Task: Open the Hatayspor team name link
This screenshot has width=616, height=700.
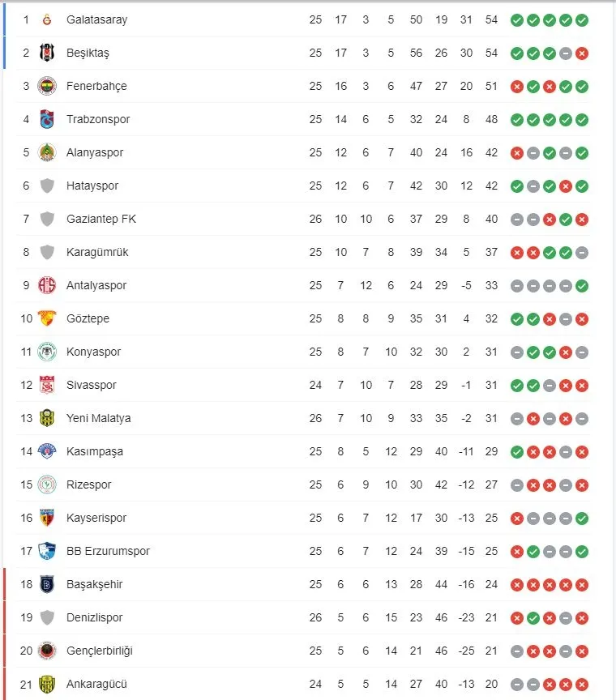Action: [92, 186]
